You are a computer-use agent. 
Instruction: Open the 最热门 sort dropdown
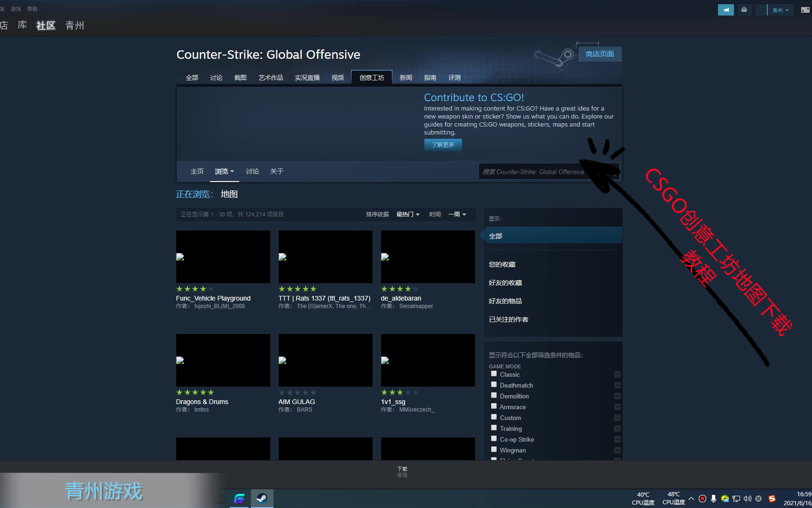click(407, 214)
